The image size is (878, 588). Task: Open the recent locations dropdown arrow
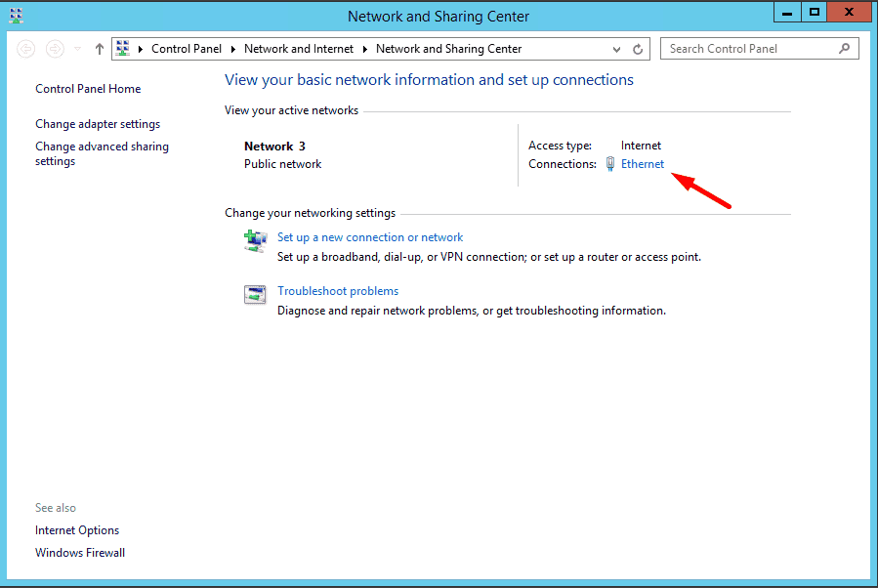coord(78,49)
